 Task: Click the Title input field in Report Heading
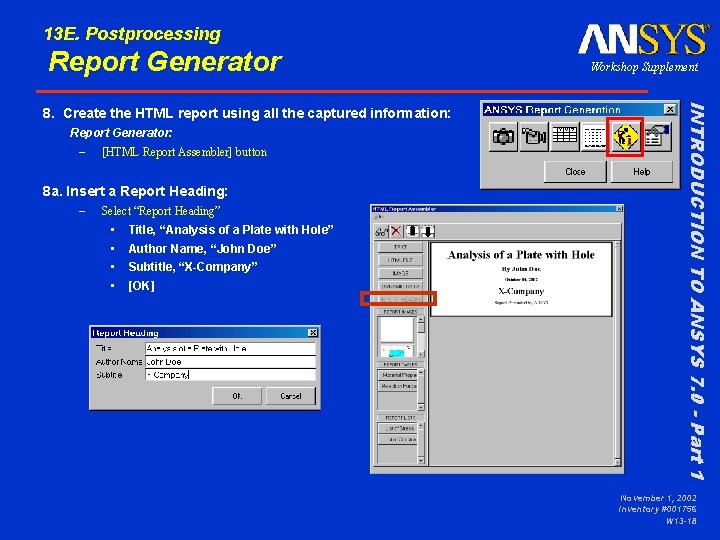[230, 349]
